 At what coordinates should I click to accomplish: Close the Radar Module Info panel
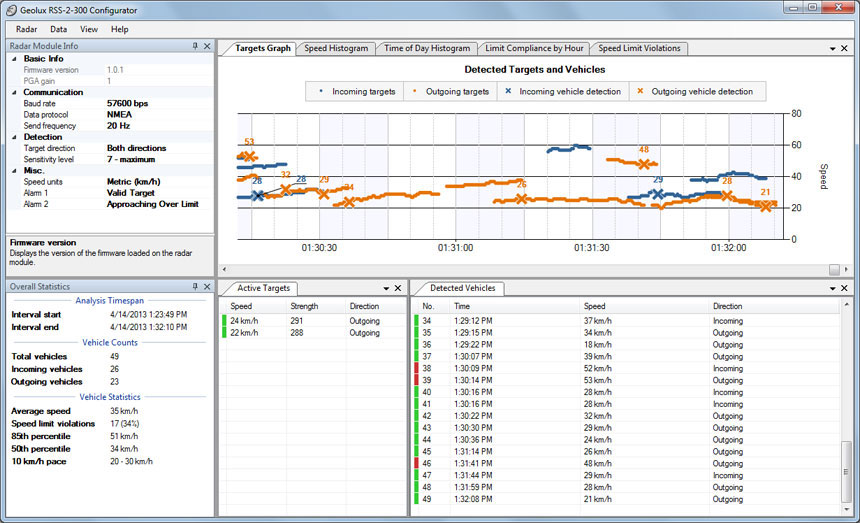207,47
